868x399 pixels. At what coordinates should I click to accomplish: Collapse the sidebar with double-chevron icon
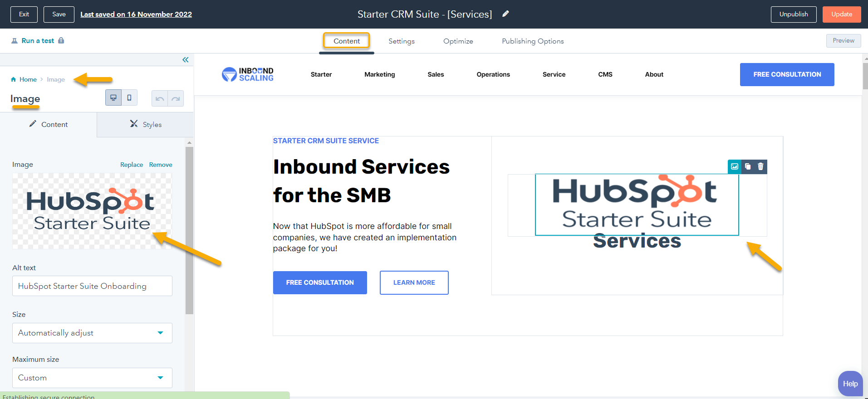pyautogui.click(x=186, y=60)
